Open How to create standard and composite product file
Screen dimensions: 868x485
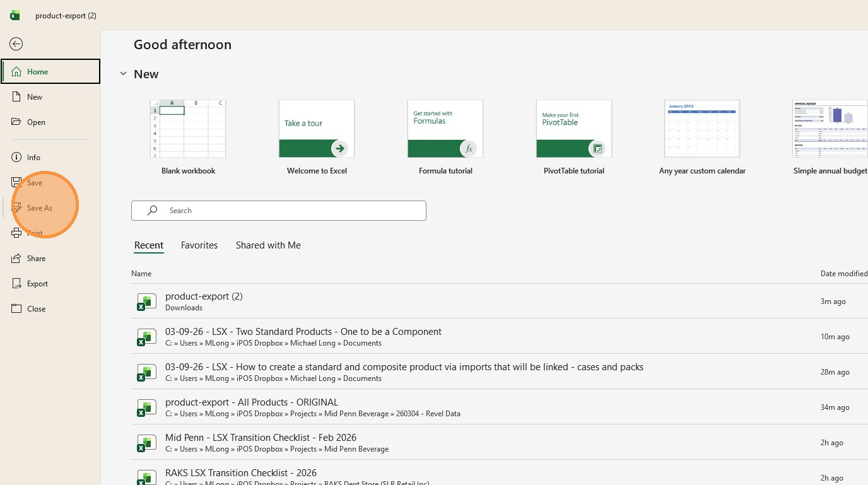pyautogui.click(x=500, y=371)
